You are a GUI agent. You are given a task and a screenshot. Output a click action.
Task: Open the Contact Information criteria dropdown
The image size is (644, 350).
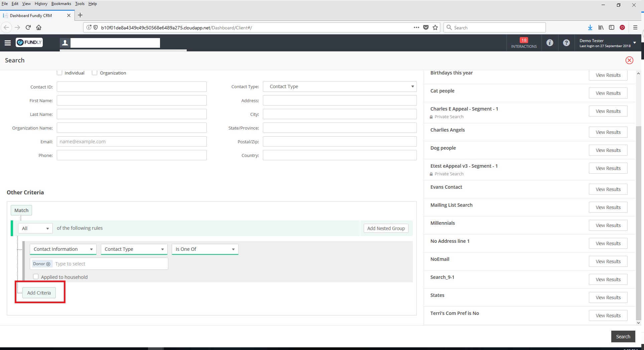tap(63, 249)
